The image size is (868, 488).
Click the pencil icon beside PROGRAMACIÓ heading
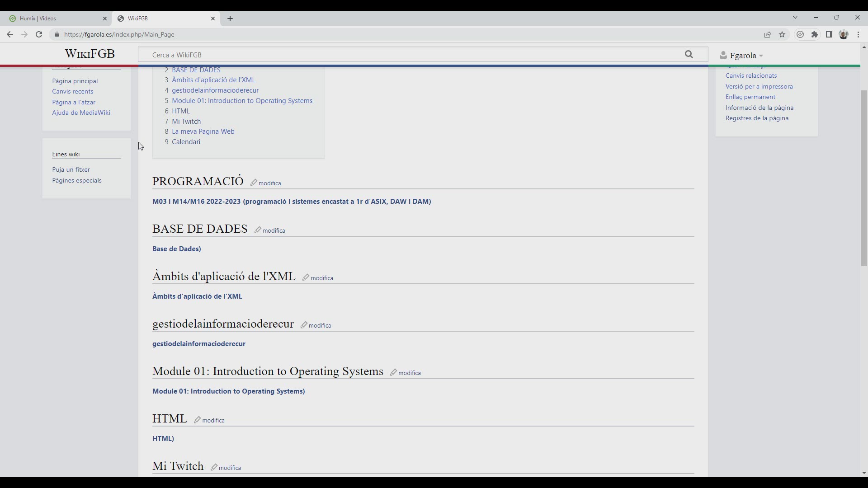pyautogui.click(x=254, y=183)
